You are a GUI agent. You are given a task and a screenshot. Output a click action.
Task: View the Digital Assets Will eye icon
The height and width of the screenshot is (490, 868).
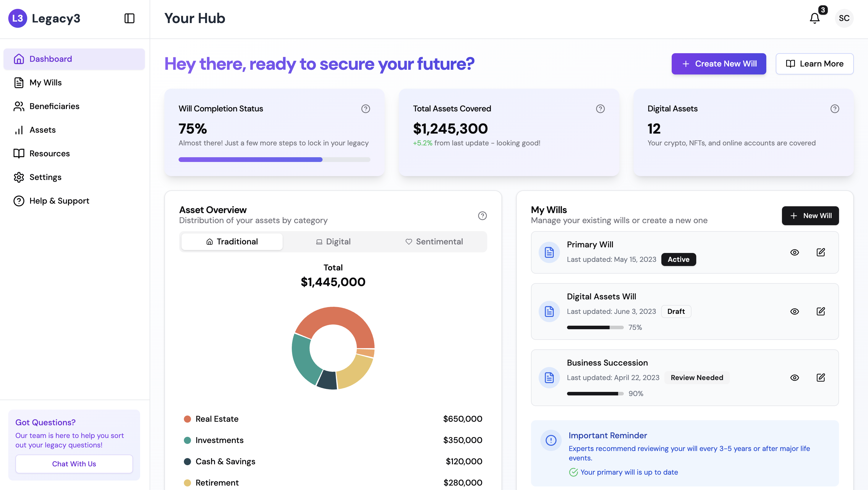coord(795,311)
